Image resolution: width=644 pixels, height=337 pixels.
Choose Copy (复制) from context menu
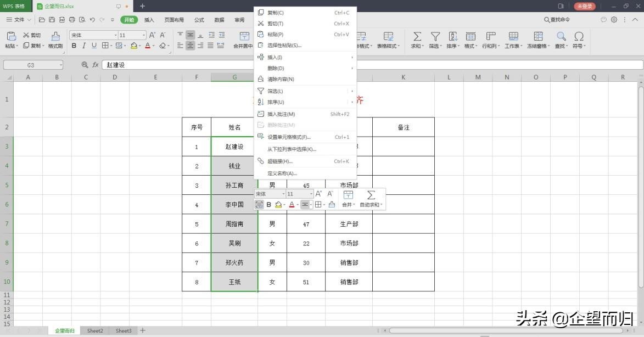coord(305,13)
